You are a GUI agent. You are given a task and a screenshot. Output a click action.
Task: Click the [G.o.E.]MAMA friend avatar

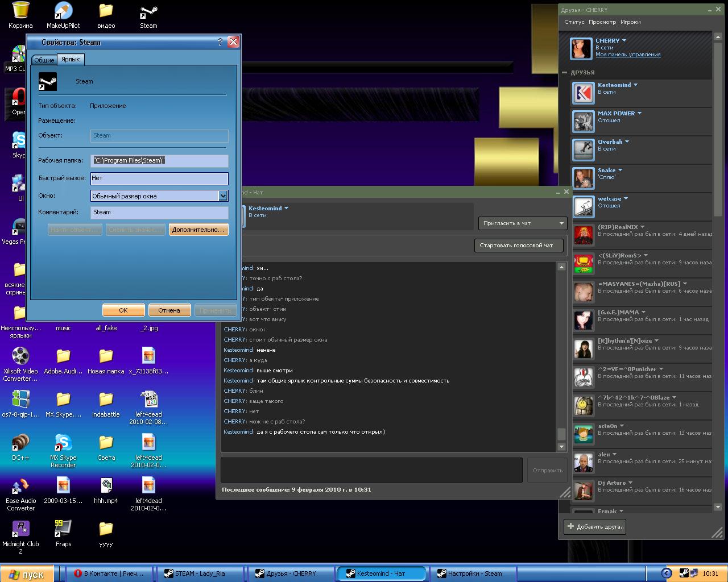point(584,321)
